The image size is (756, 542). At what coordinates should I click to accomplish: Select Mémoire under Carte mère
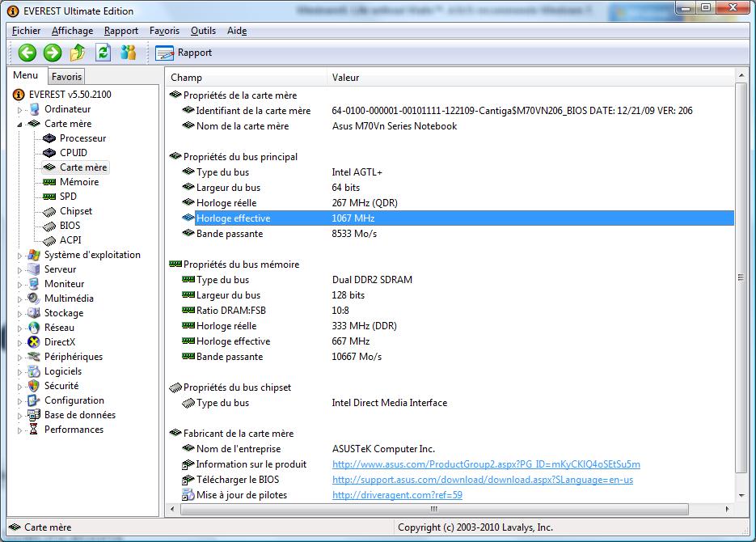click(79, 182)
